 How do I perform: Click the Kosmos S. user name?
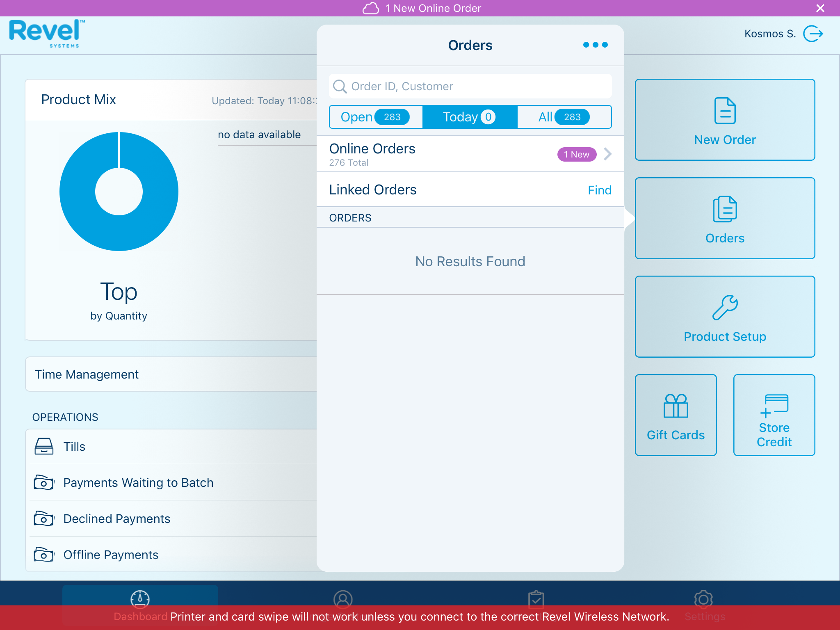click(x=770, y=34)
